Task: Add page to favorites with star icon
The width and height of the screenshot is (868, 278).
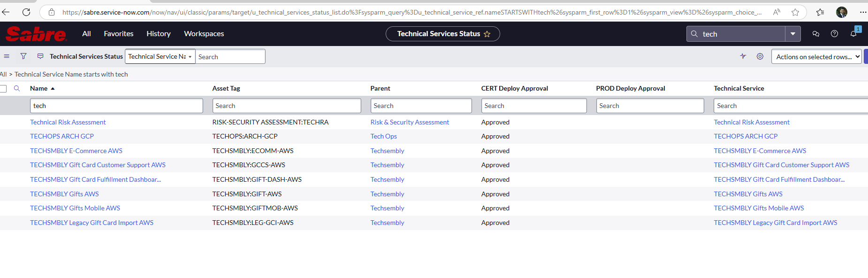Action: [795, 12]
